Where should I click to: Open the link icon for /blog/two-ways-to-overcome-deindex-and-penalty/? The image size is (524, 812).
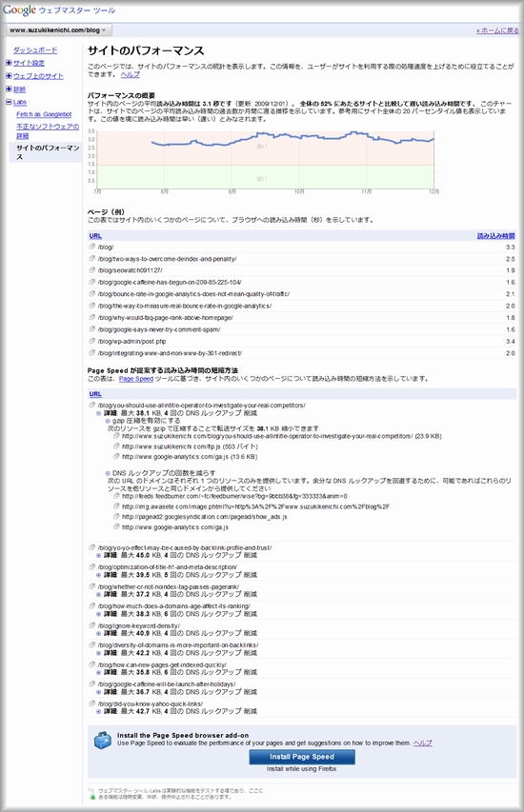coord(91,258)
